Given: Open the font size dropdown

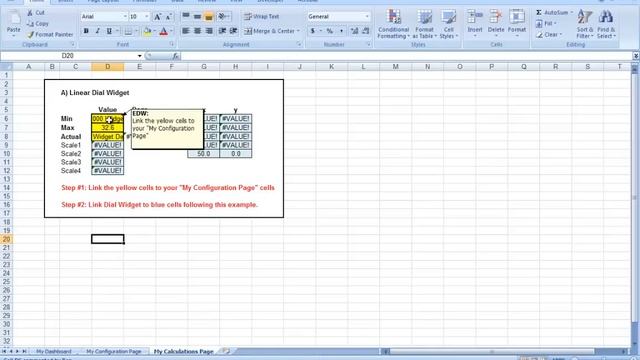Looking at the screenshot, I should (x=147, y=17).
